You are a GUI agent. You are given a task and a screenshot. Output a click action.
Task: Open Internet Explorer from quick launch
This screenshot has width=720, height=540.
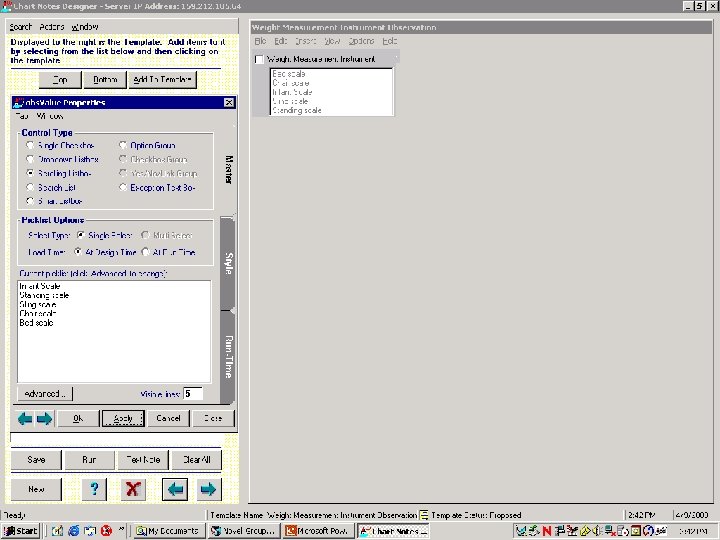point(73,531)
